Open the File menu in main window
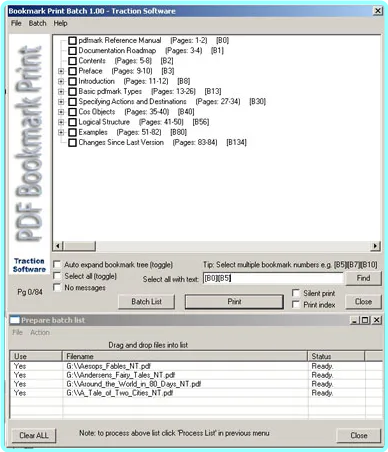This screenshot has height=452, width=388. [16, 23]
